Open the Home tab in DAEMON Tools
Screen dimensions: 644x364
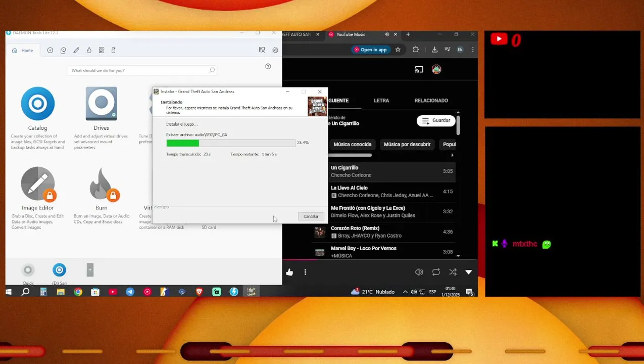[23, 51]
